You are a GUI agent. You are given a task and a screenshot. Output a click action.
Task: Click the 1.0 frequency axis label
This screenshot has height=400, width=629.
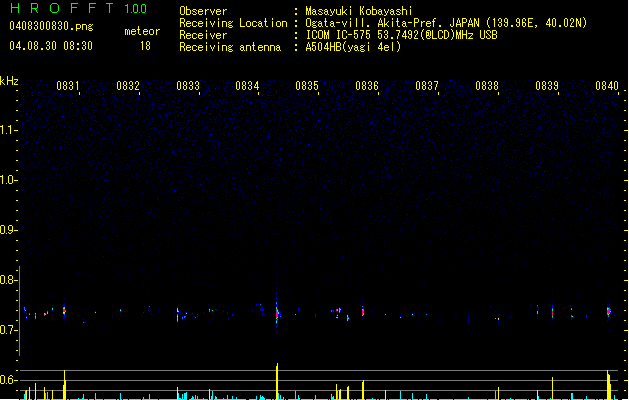tap(8, 180)
